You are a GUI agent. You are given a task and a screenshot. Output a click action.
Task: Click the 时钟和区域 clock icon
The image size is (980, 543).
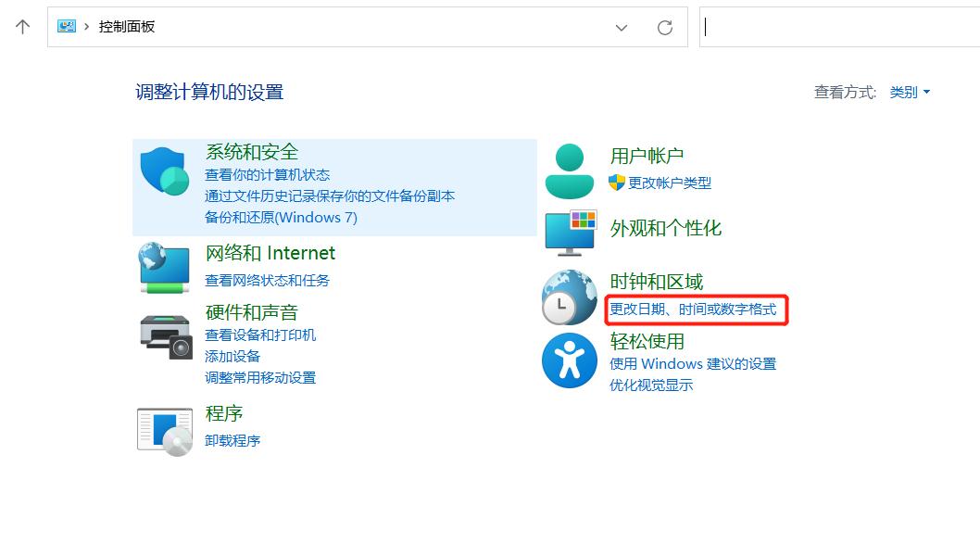[x=569, y=297]
